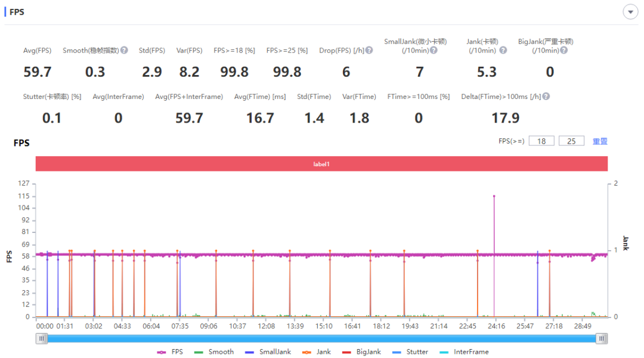Select the Std(FPS) value 2.9
This screenshot has height=358, width=644.
tap(152, 72)
